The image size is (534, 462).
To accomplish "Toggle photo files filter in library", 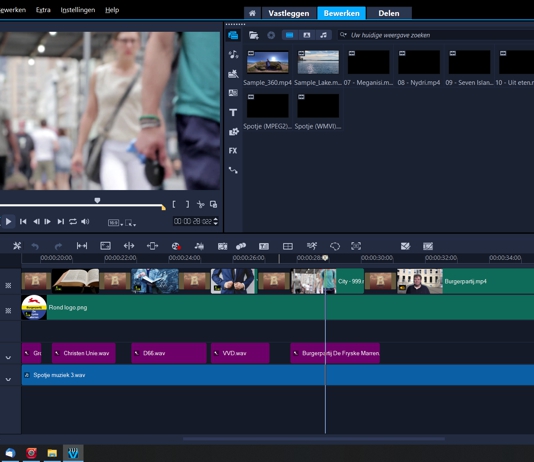I will (x=307, y=35).
